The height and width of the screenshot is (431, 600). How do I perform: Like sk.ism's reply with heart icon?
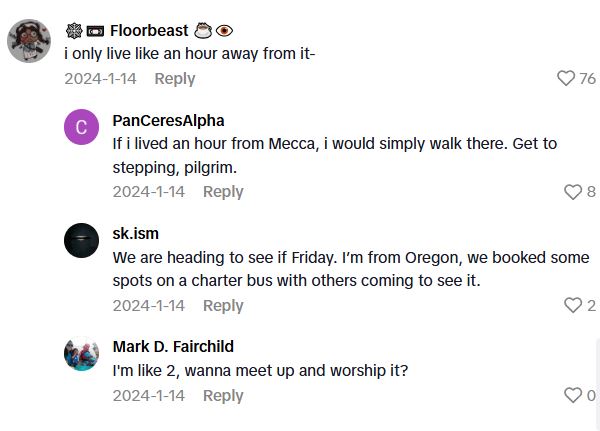click(573, 306)
